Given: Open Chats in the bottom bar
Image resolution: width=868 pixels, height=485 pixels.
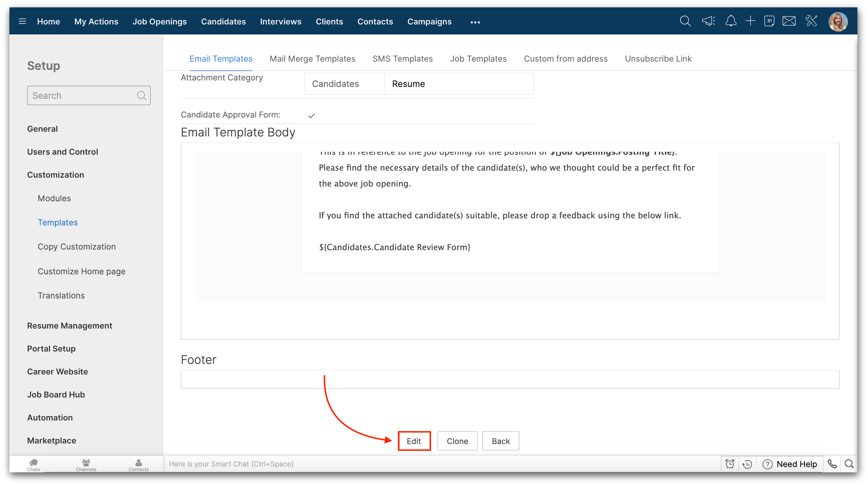Looking at the screenshot, I should [x=33, y=464].
